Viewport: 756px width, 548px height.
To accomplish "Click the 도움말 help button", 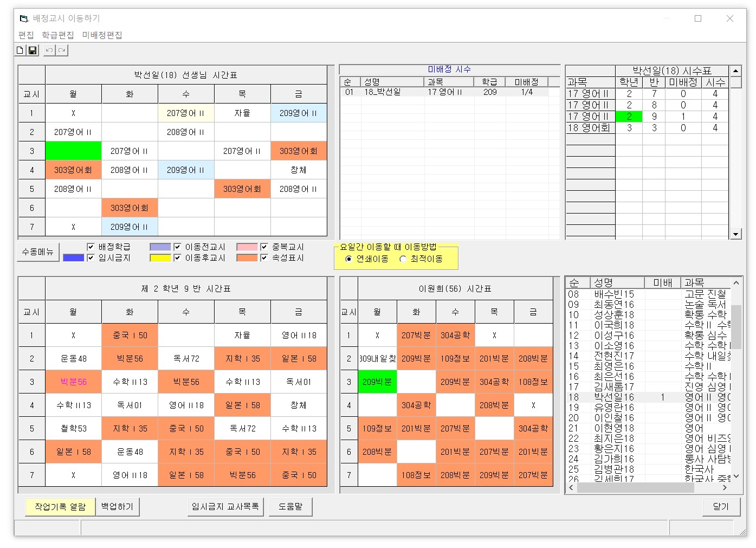I will click(x=290, y=507).
